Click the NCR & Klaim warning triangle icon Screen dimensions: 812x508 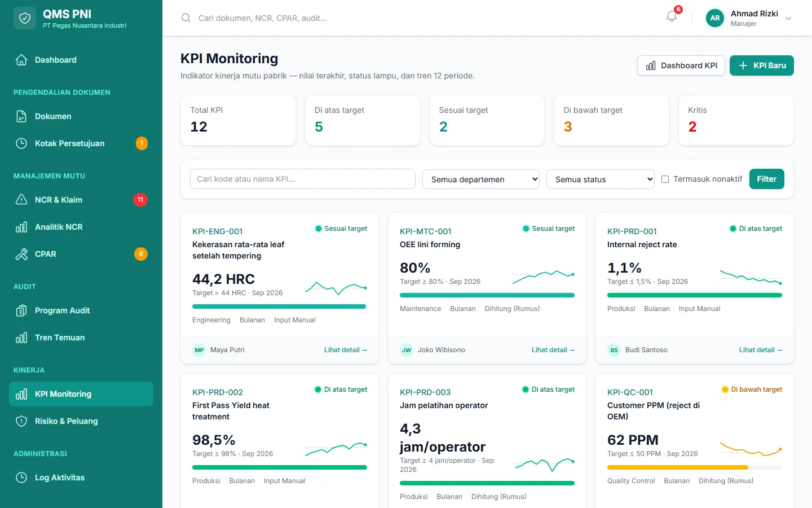pos(21,200)
